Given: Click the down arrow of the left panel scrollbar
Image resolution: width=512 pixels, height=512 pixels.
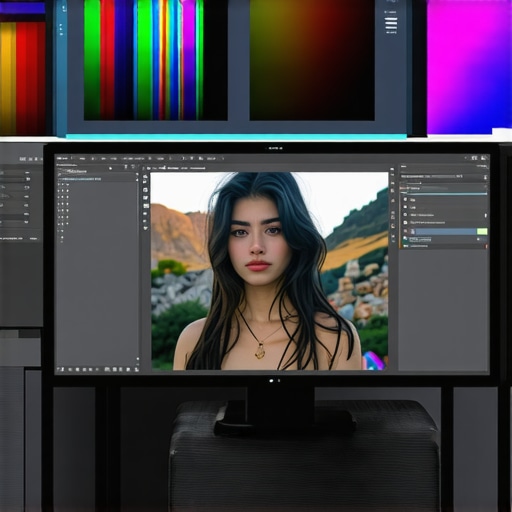Looking at the screenshot, I should [137, 359].
